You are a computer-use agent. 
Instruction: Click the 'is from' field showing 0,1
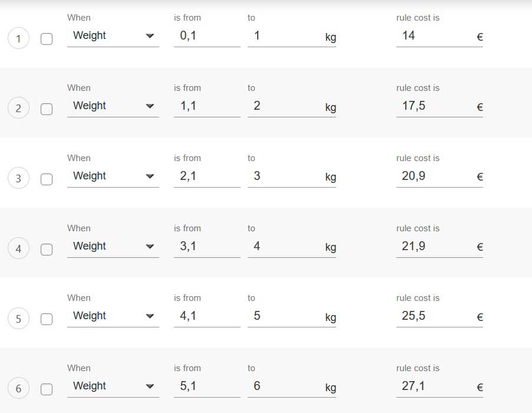coord(206,36)
